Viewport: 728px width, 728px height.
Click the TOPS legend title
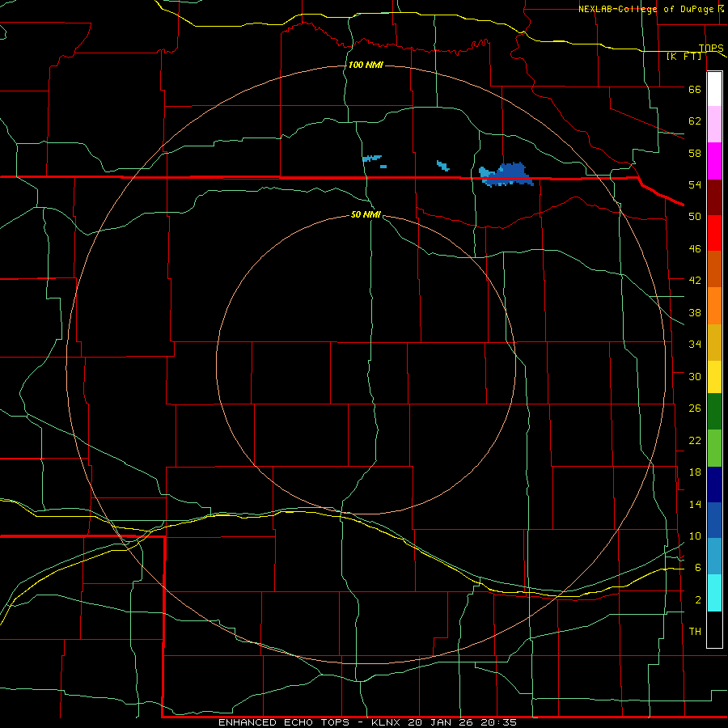(x=711, y=48)
